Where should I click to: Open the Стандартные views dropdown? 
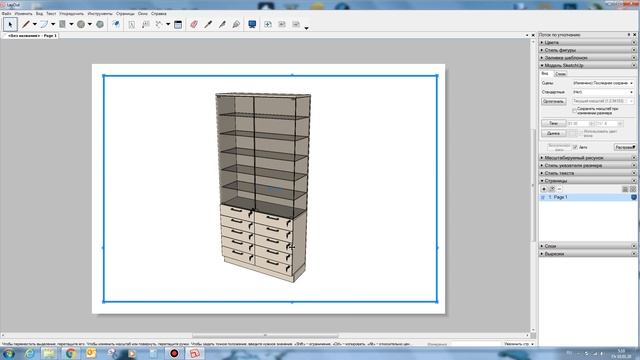point(603,92)
